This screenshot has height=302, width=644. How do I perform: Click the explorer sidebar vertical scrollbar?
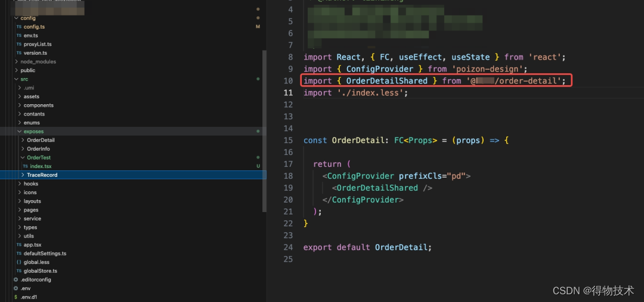click(x=265, y=131)
